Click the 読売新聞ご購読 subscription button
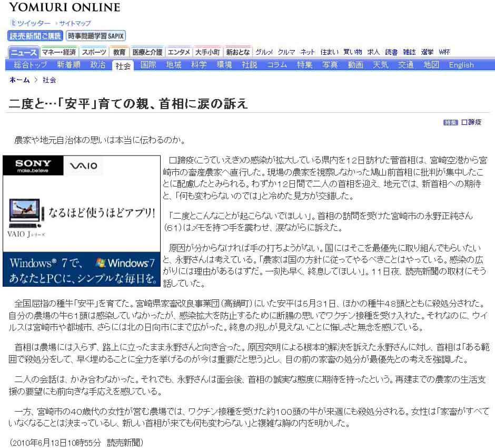This screenshot has height=448, width=495. 35,36
